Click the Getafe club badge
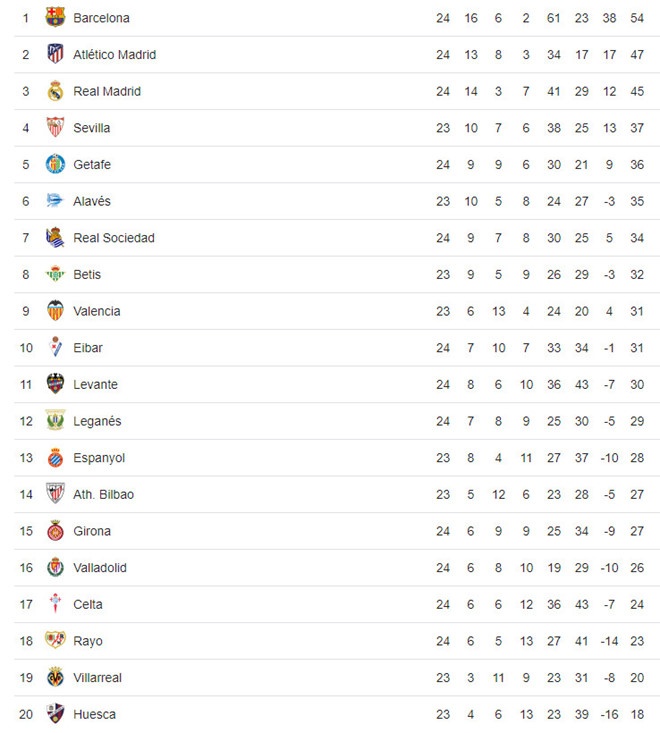The height and width of the screenshot is (733, 660). pos(55,164)
